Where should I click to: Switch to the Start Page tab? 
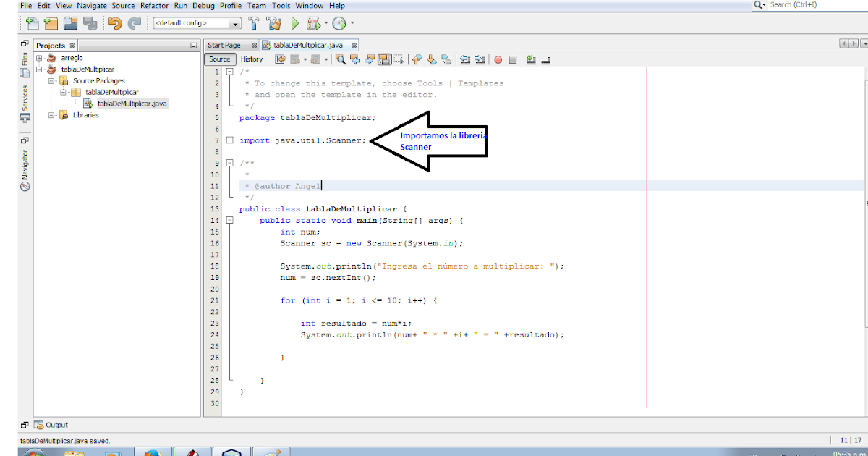click(x=226, y=43)
